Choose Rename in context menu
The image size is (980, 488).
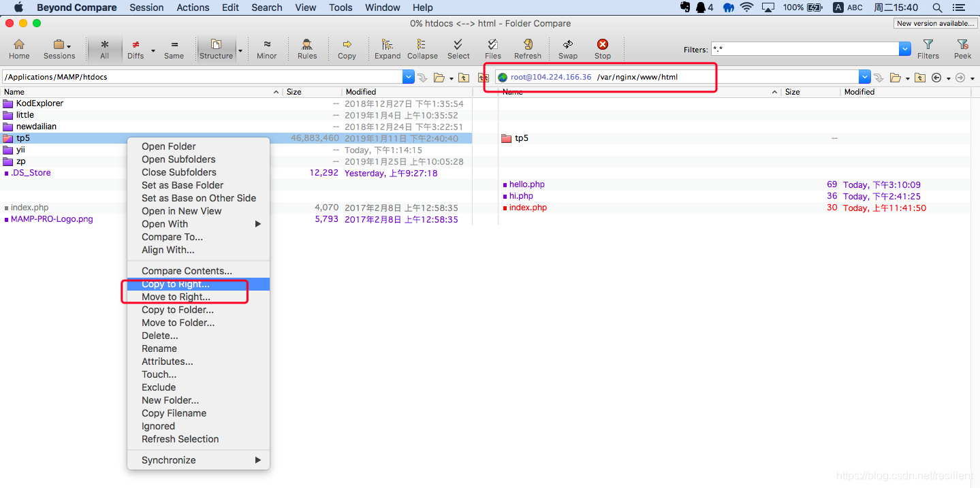click(x=198, y=348)
